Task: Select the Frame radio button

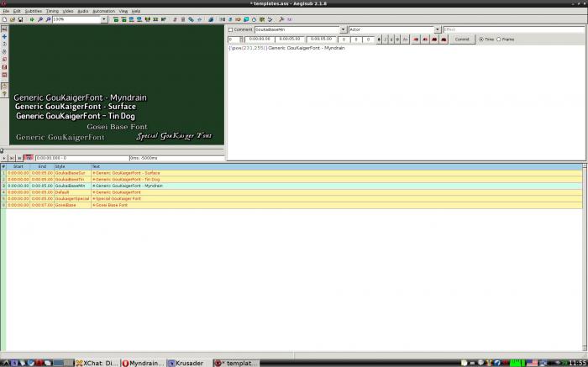Action: [x=499, y=39]
